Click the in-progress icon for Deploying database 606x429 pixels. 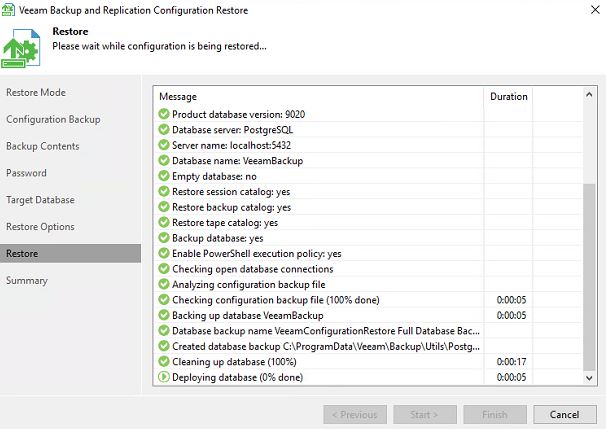(164, 377)
